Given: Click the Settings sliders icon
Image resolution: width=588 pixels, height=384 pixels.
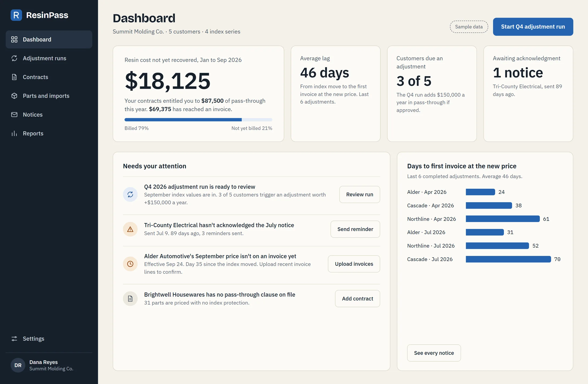Looking at the screenshot, I should pos(14,339).
